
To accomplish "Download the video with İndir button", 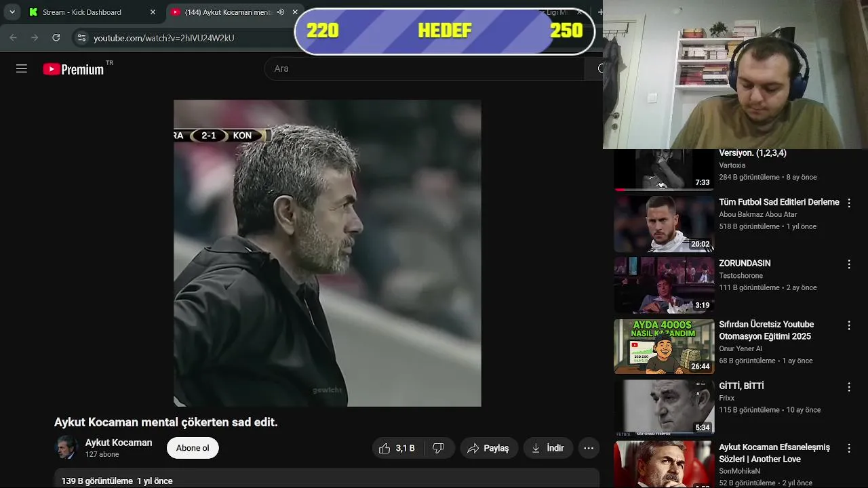I will (x=549, y=448).
